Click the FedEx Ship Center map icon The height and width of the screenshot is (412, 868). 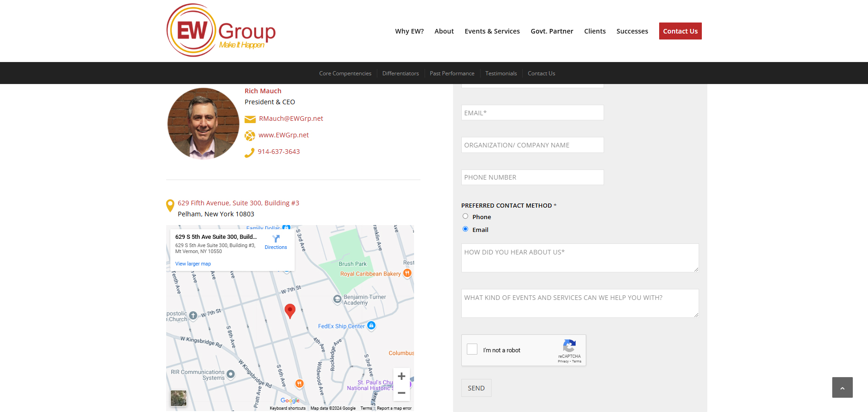coord(371,325)
